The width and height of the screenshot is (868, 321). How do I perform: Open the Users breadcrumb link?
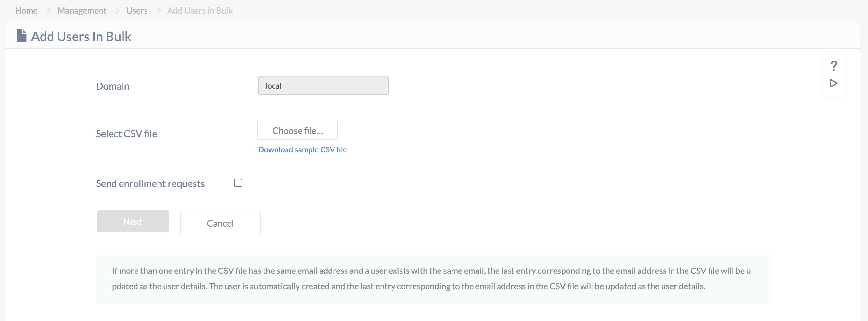pyautogui.click(x=136, y=11)
